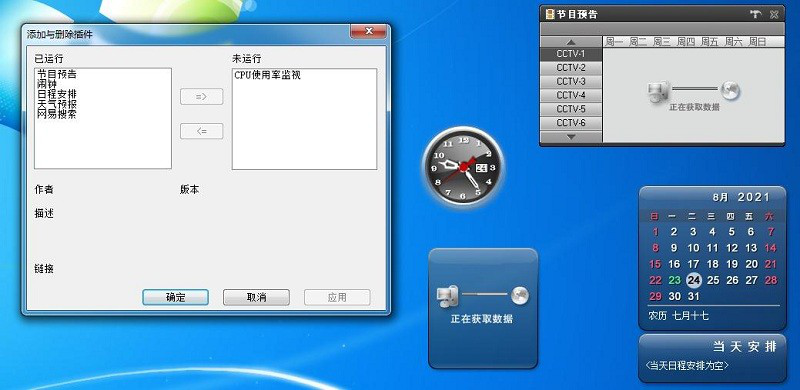Image resolution: width=800 pixels, height=390 pixels.
Task: Click computer icon in blue weather widget
Action: coord(447,296)
